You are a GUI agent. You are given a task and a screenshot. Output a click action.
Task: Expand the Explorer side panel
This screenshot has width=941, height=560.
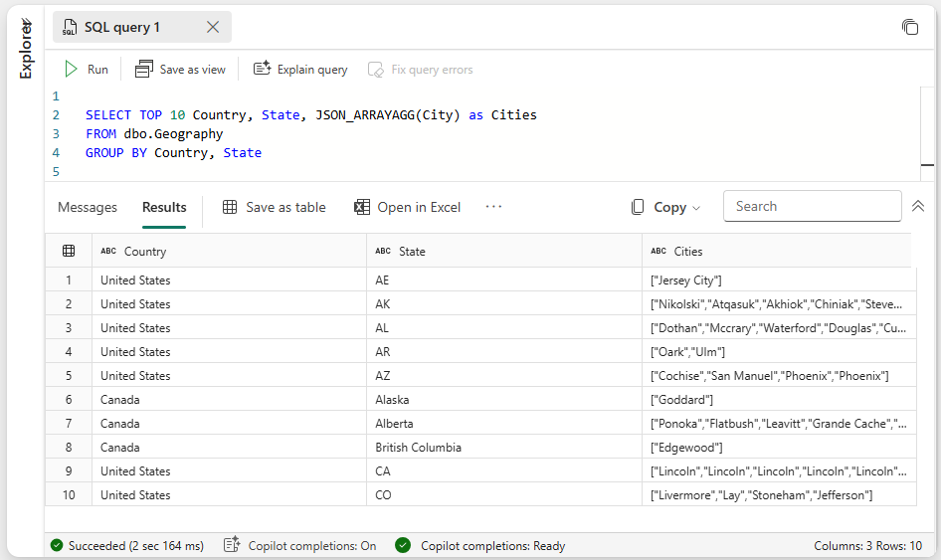coord(25,48)
